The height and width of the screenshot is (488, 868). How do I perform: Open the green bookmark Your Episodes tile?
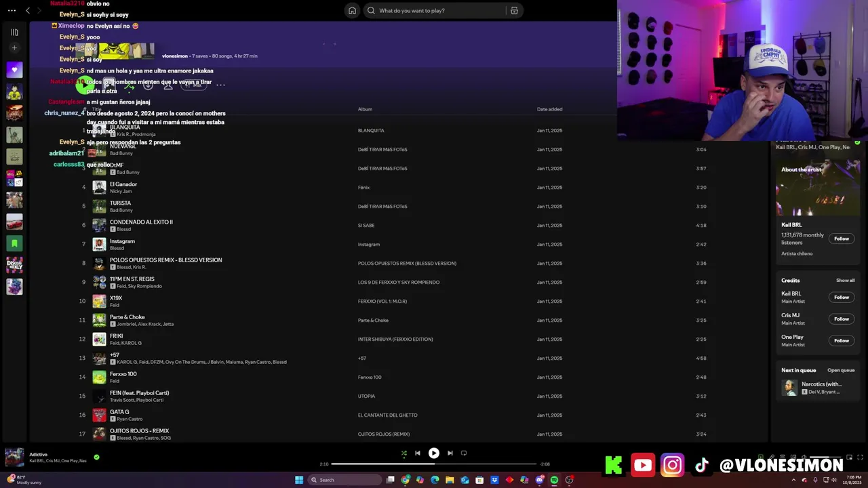14,243
